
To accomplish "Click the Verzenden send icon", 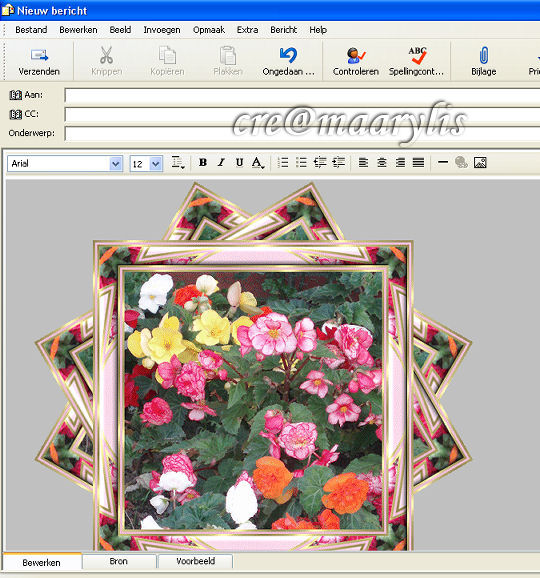I will 39,55.
